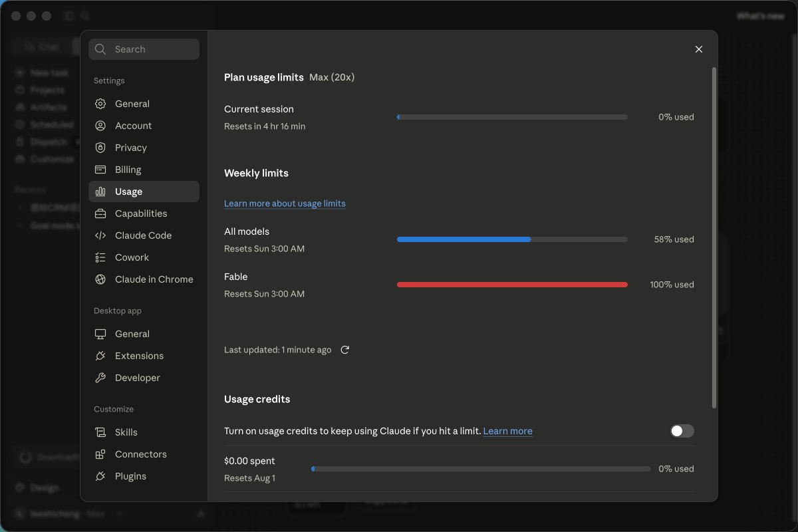The image size is (798, 532).
Task: Click the Current session progress bar
Action: coord(512,117)
